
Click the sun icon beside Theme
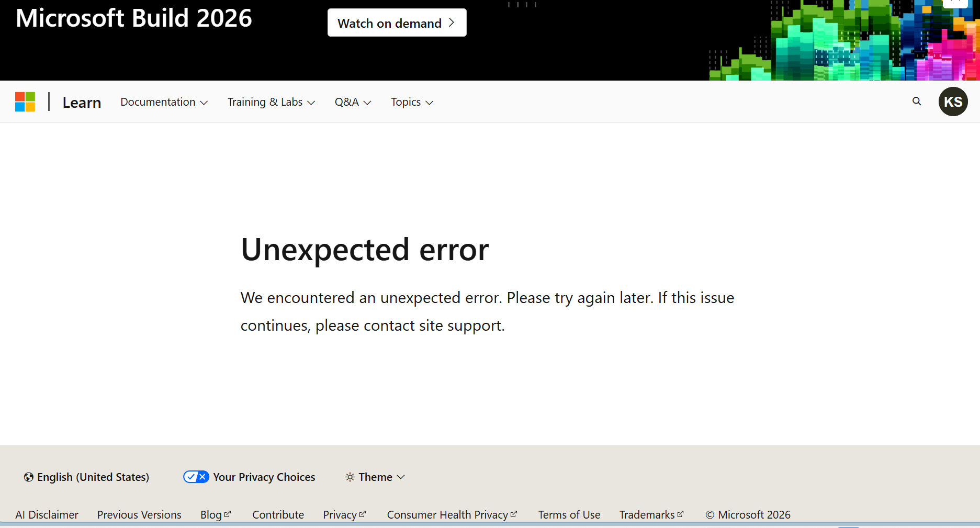(x=350, y=477)
